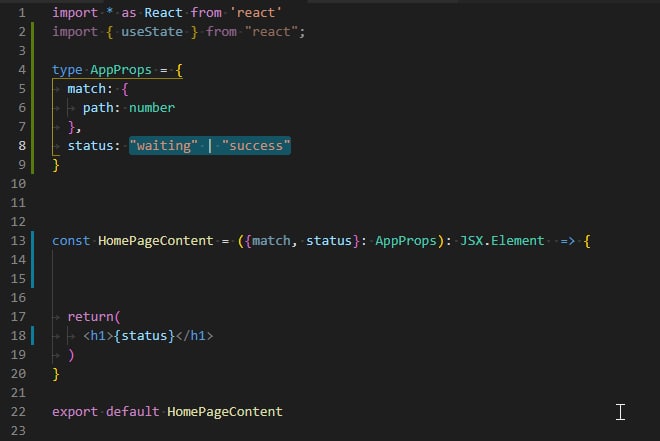Click the 'return(' keyword on line 17
This screenshot has height=441, width=660.
94,317
